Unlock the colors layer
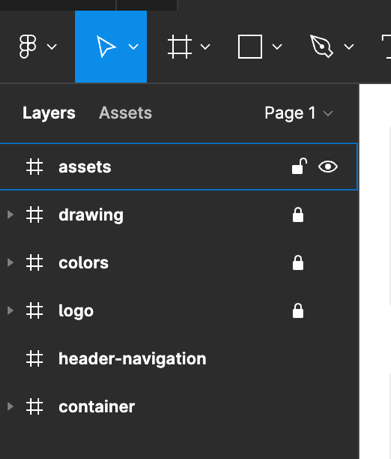Image resolution: width=391 pixels, height=459 pixels. tap(298, 263)
